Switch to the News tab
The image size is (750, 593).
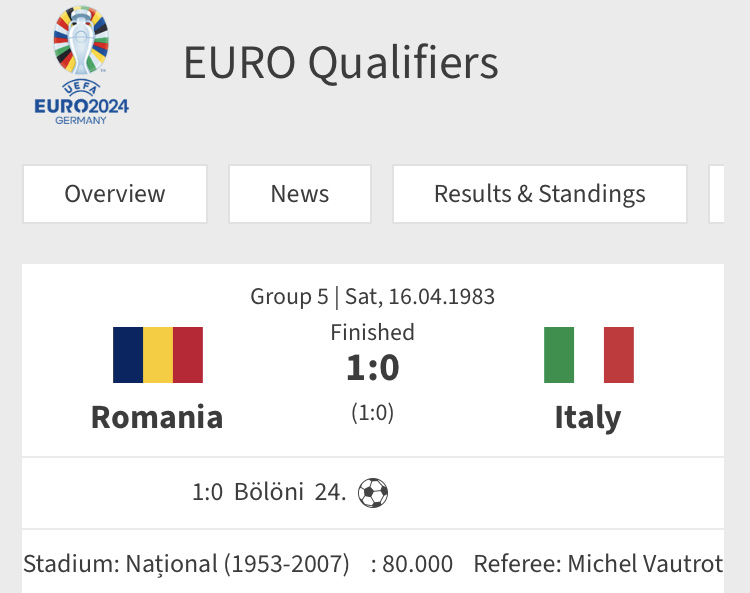point(300,194)
